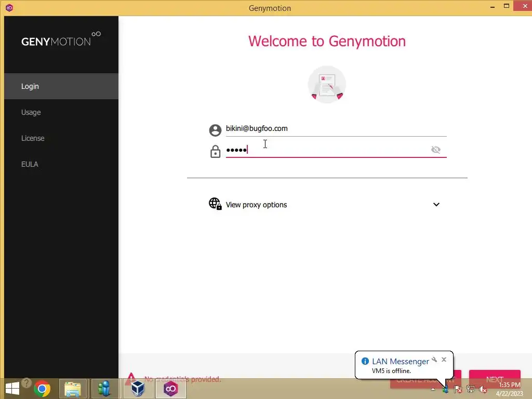The image size is (532, 399).
Task: Click the Action Center flag tray icon
Action: 458,389
